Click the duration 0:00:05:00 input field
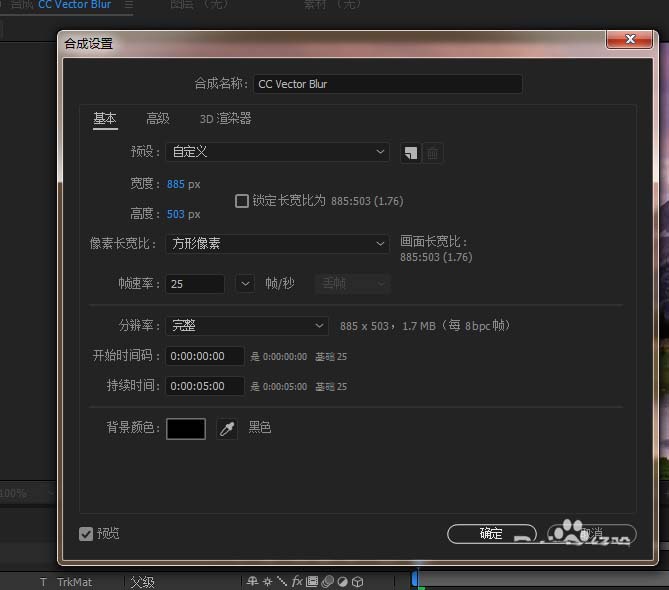The height and width of the screenshot is (590, 669). pos(205,386)
